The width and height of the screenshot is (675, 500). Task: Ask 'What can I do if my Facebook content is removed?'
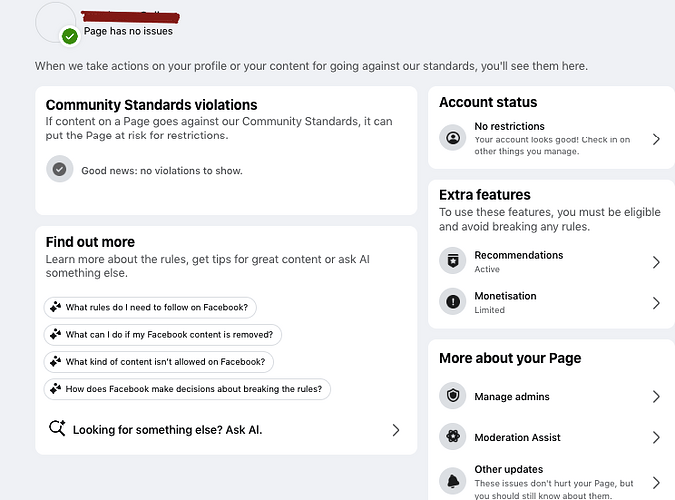163,335
